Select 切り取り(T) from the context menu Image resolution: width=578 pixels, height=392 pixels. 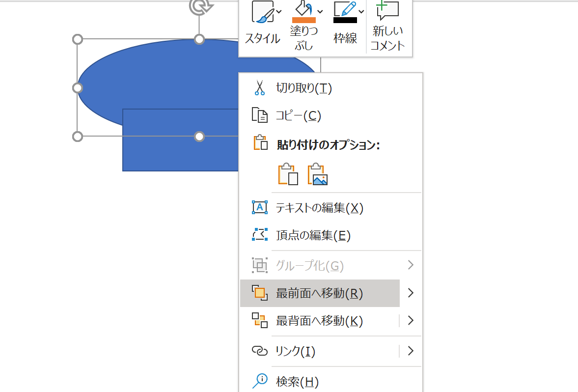pos(331,88)
